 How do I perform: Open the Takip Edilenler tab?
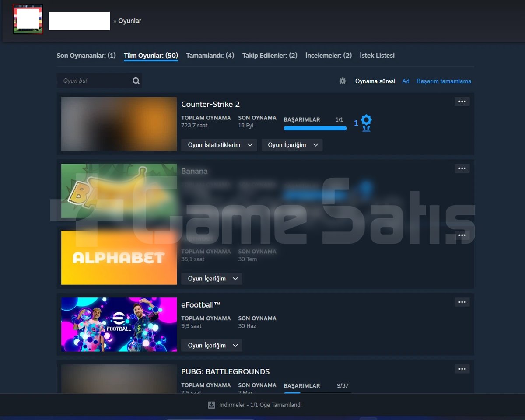(x=270, y=56)
